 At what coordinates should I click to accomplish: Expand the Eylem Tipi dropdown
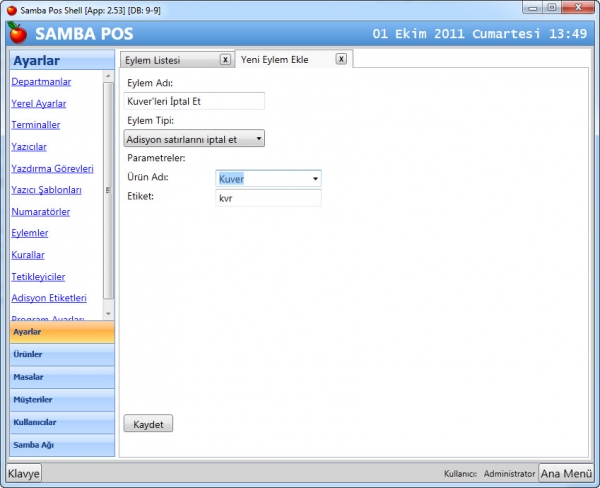pyautogui.click(x=194, y=139)
